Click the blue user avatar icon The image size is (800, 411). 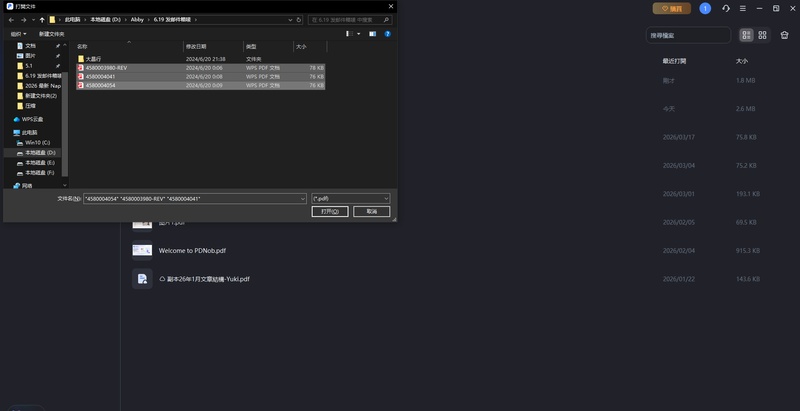point(705,8)
